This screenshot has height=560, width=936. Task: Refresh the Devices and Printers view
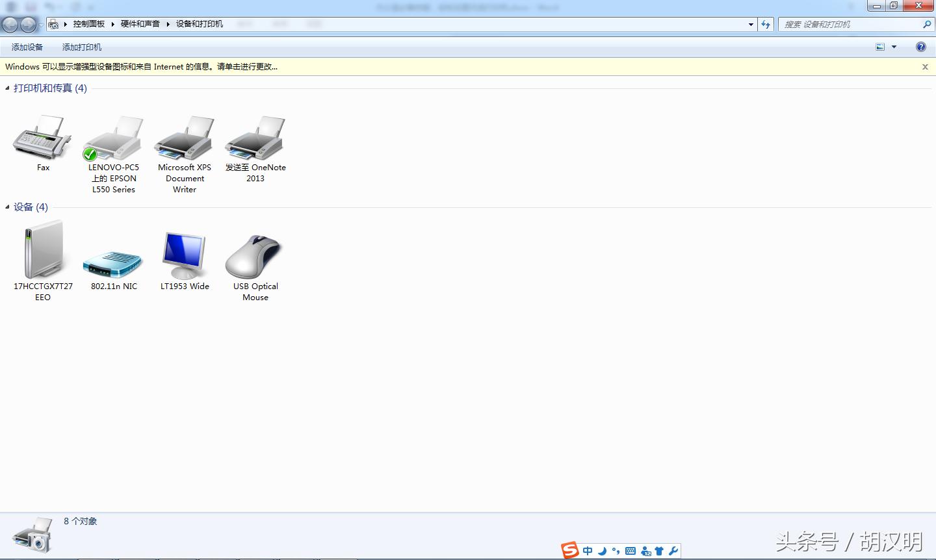(x=766, y=25)
